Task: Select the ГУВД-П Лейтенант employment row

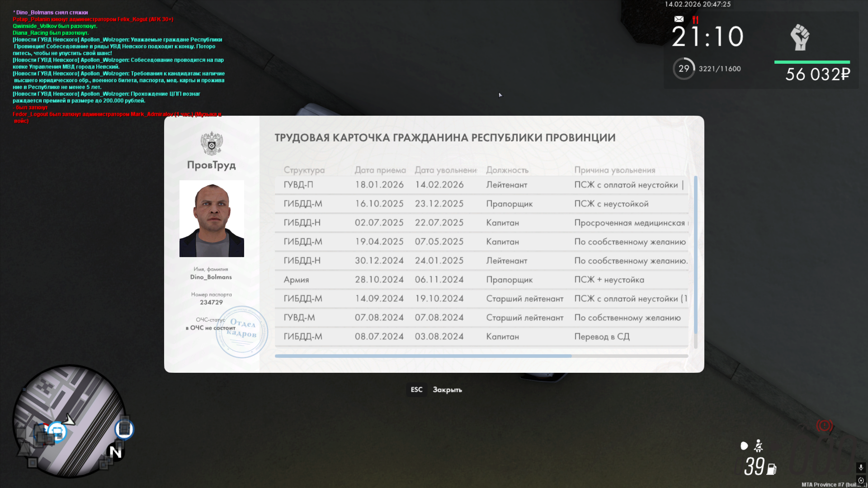Action: pyautogui.click(x=481, y=185)
